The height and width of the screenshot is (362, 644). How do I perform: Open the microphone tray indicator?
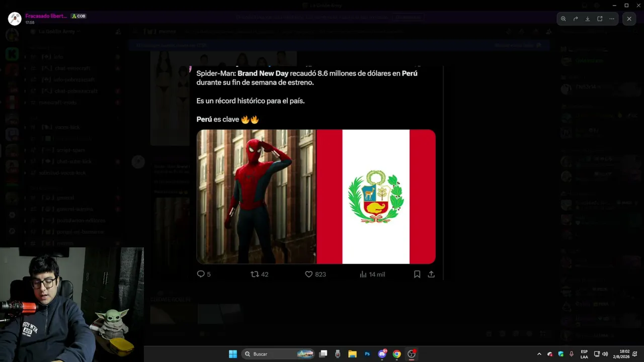pyautogui.click(x=572, y=354)
